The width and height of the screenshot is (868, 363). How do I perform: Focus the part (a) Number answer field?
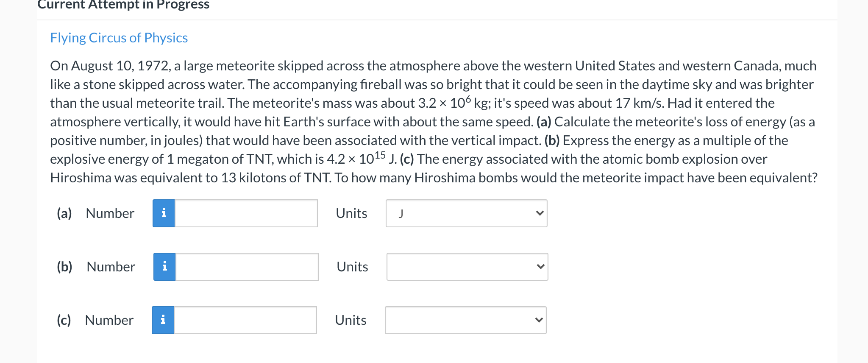[246, 213]
